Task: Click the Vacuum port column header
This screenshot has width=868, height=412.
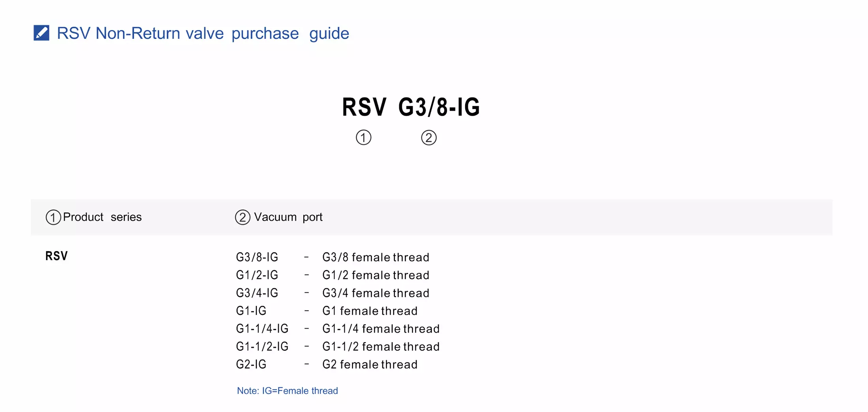Action: coord(288,217)
